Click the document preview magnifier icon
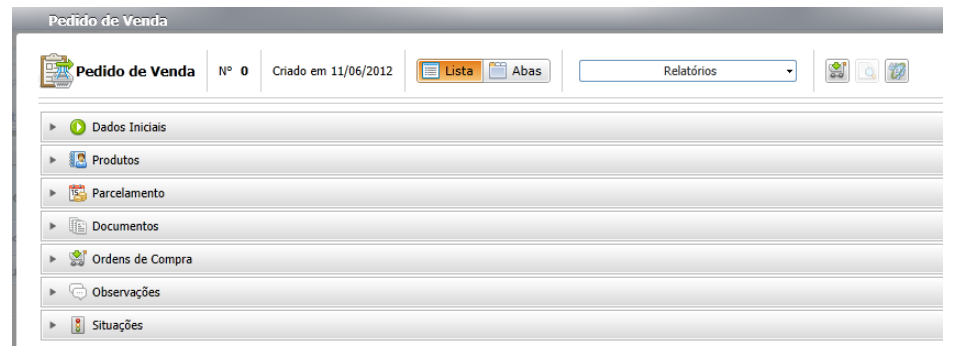The height and width of the screenshot is (361, 956). 867,71
